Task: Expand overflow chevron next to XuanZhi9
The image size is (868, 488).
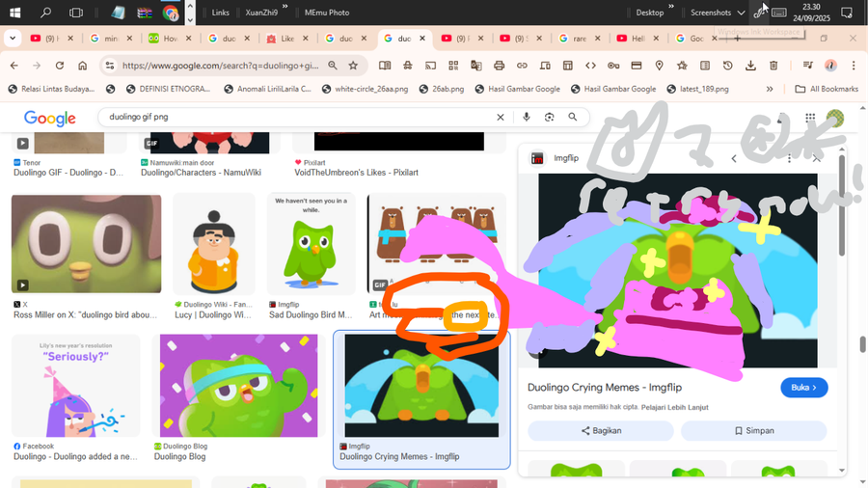Action: [x=285, y=7]
